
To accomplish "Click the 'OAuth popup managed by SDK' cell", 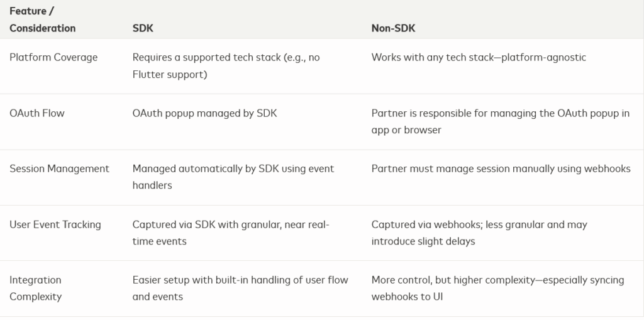I will 204,113.
